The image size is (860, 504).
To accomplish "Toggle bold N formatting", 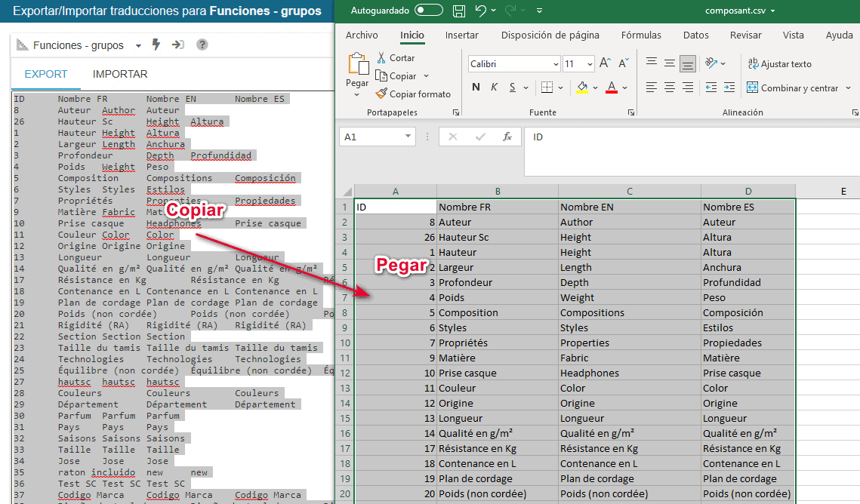I will pos(476,88).
